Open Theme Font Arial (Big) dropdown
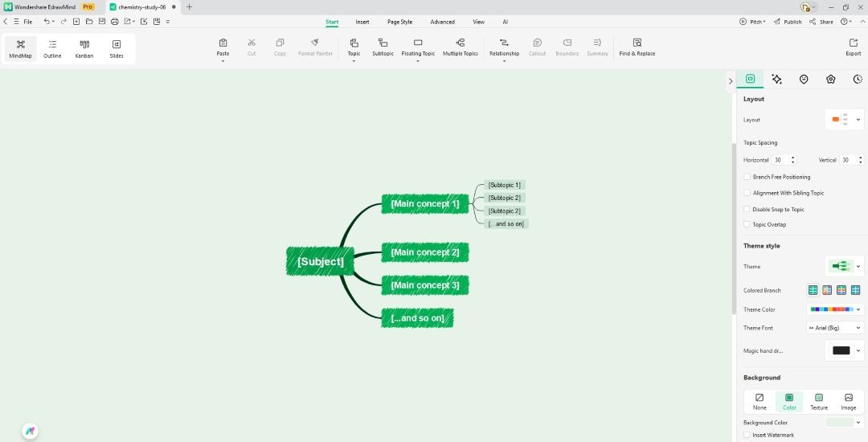868x442 pixels. (835, 328)
